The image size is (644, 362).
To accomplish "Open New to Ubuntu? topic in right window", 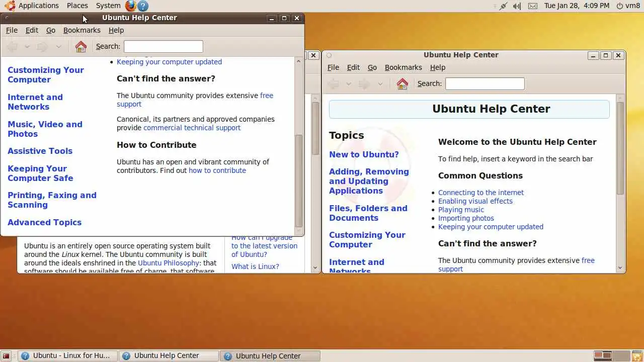I will [364, 154].
